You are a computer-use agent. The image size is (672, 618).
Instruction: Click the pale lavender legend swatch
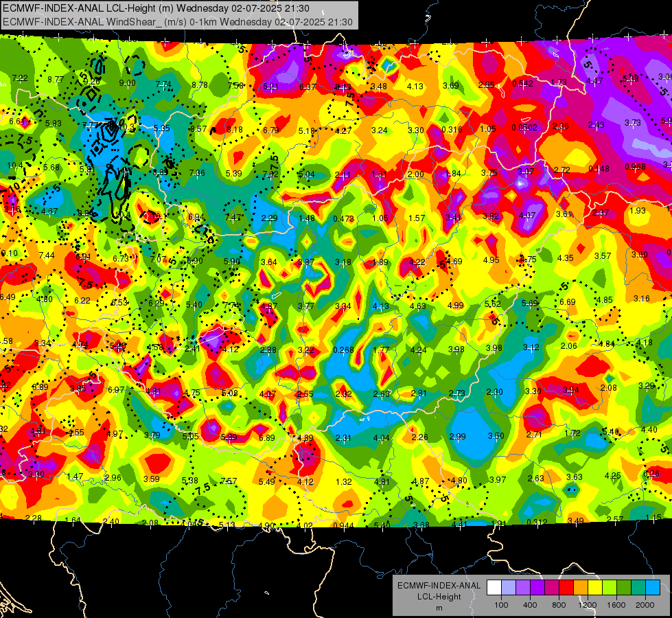tap(509, 588)
